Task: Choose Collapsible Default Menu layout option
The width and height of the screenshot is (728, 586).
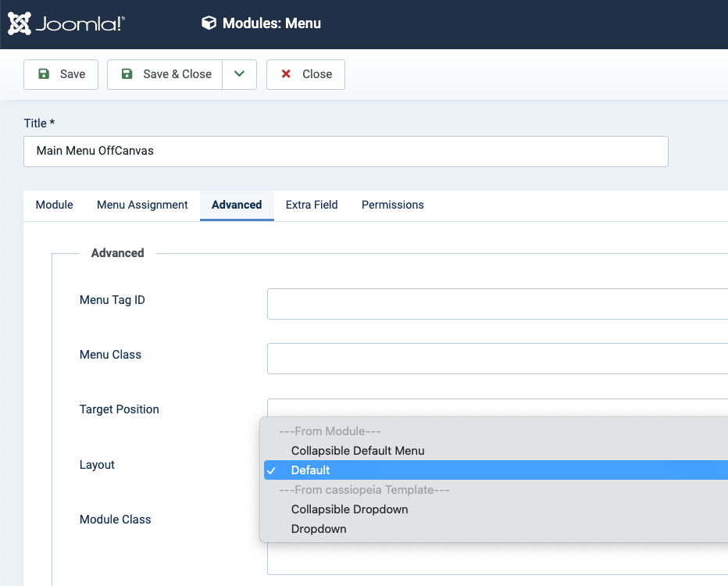Action: [358, 451]
